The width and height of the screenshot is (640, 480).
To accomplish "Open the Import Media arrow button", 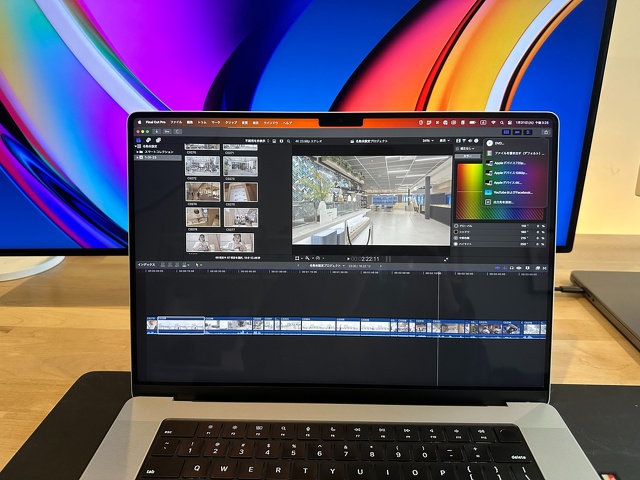I will tap(157, 131).
